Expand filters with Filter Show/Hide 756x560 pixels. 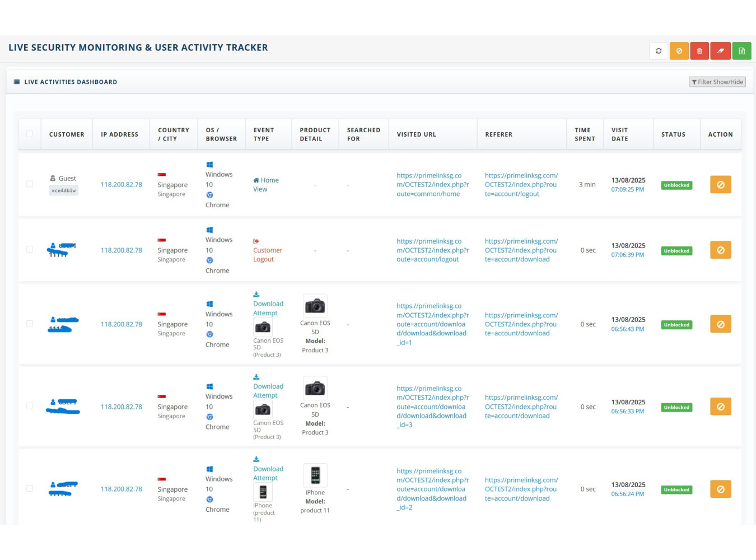point(717,82)
